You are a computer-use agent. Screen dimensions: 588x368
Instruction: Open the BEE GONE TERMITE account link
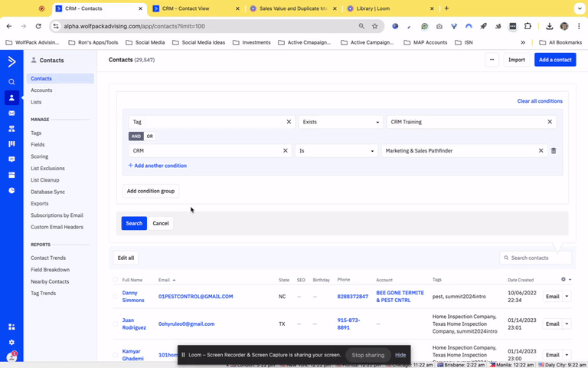pyautogui.click(x=400, y=296)
